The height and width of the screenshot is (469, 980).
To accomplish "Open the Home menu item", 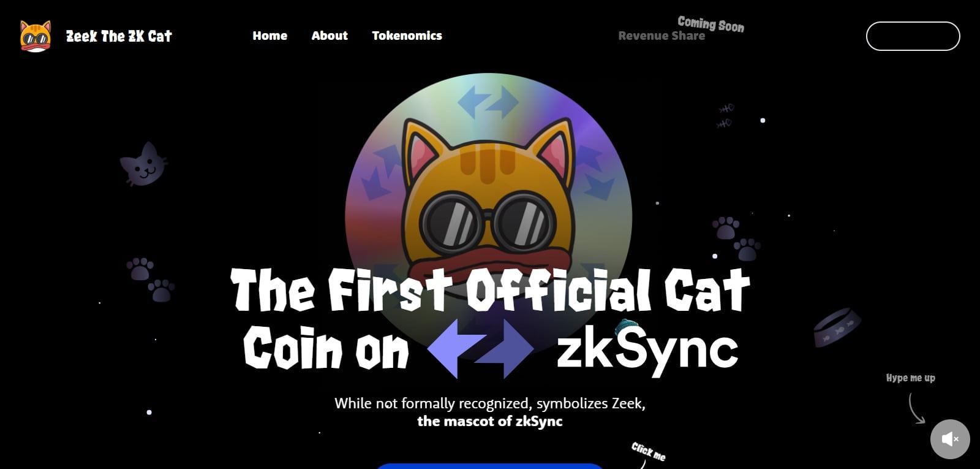I will 269,36.
